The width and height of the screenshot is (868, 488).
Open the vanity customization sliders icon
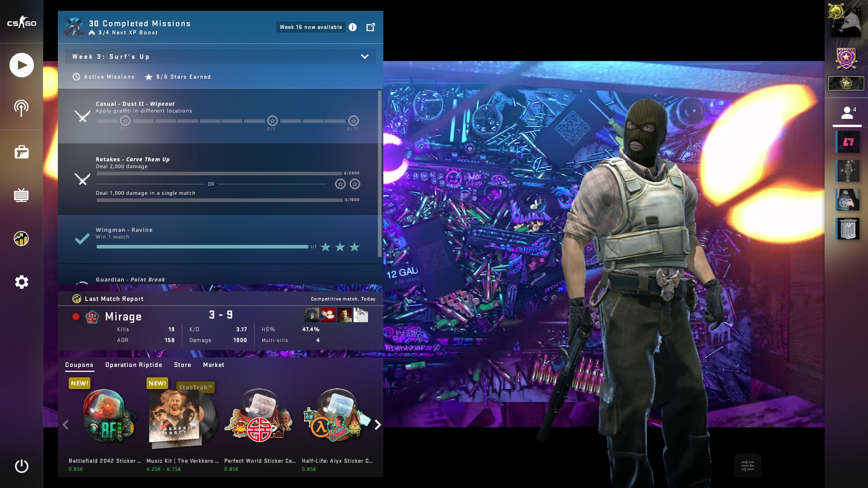[x=747, y=465]
